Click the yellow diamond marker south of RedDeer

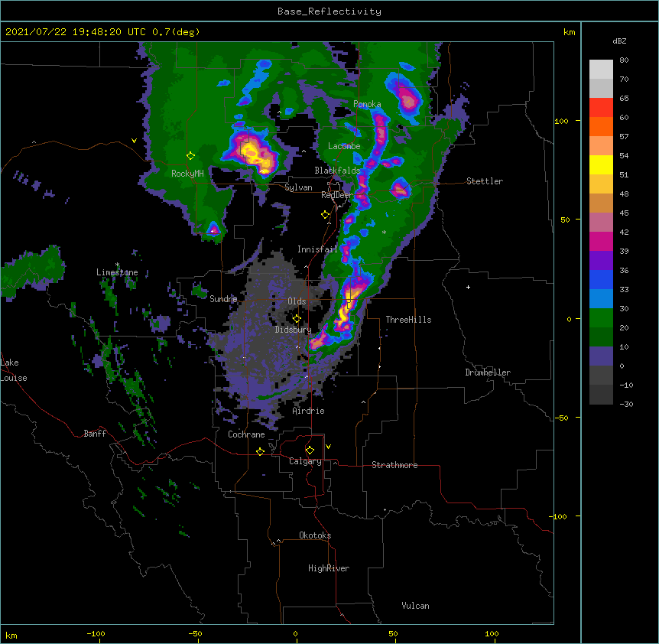[x=326, y=215]
